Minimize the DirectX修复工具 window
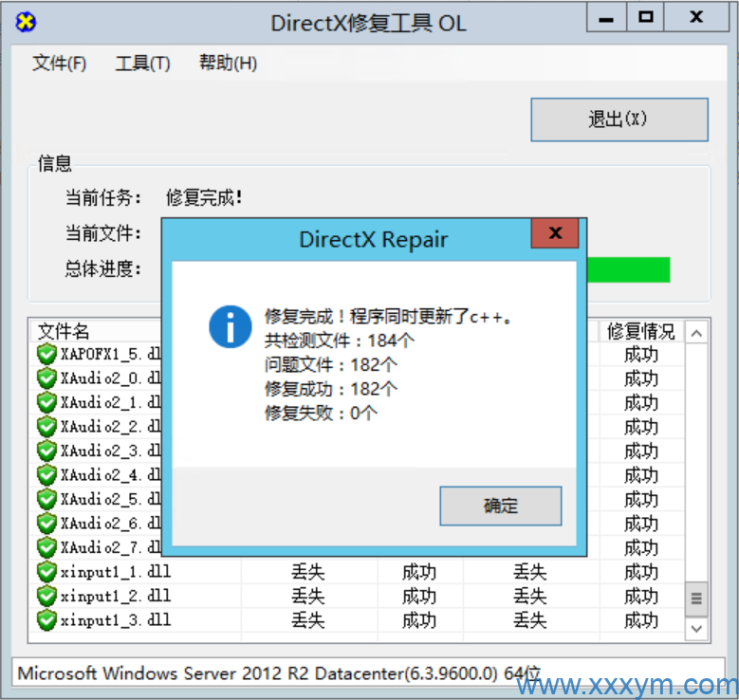The width and height of the screenshot is (739, 700). [606, 19]
